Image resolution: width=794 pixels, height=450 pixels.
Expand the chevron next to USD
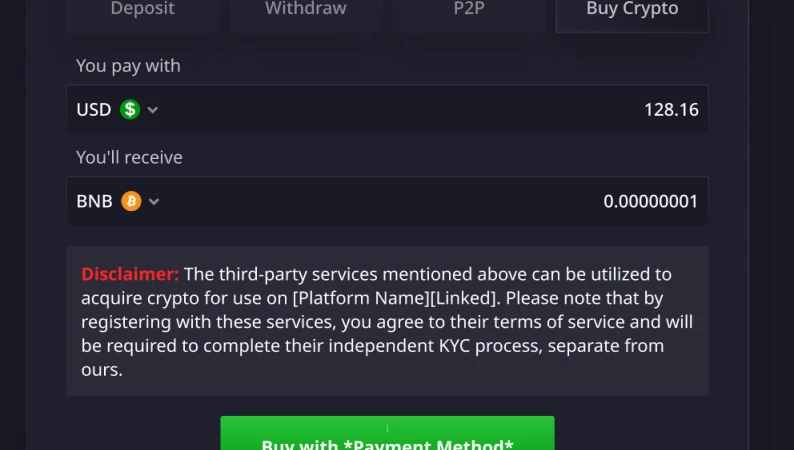(x=152, y=110)
